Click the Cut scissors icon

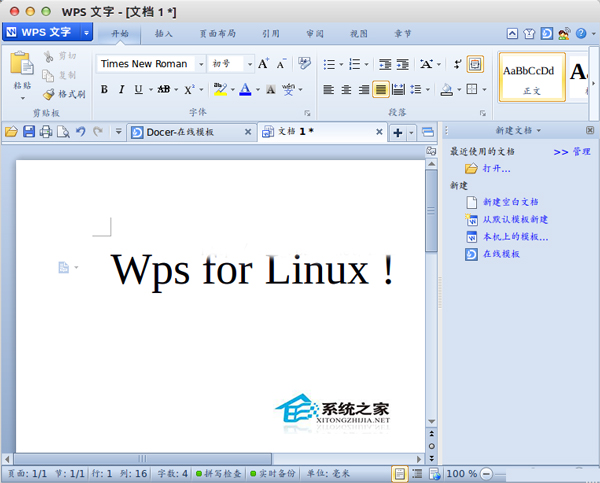click(x=48, y=57)
